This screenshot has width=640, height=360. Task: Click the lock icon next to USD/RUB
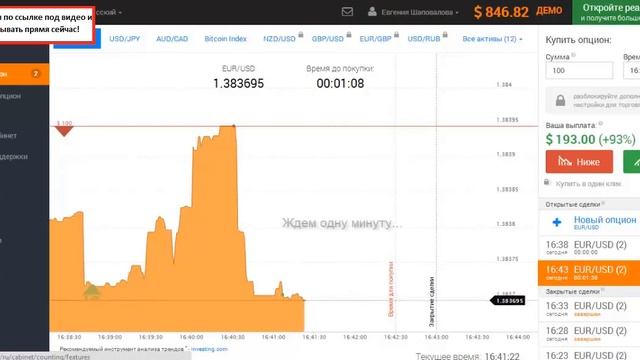tap(445, 35)
